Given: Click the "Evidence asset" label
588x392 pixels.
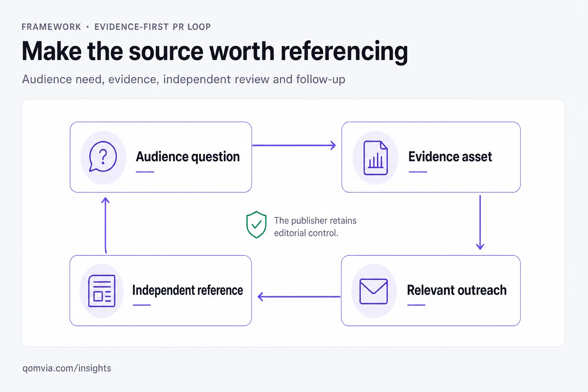Looking at the screenshot, I should point(450,157).
